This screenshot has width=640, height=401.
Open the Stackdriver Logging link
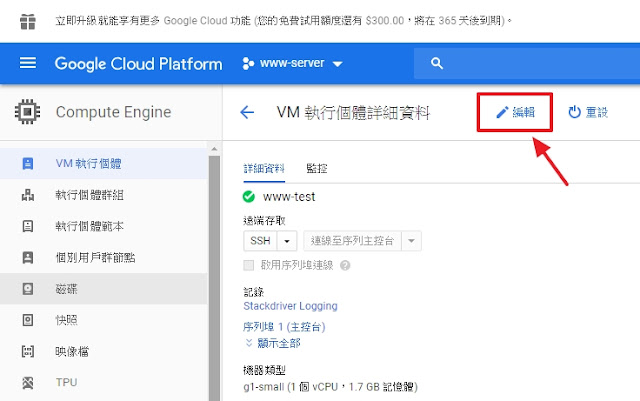tap(290, 306)
